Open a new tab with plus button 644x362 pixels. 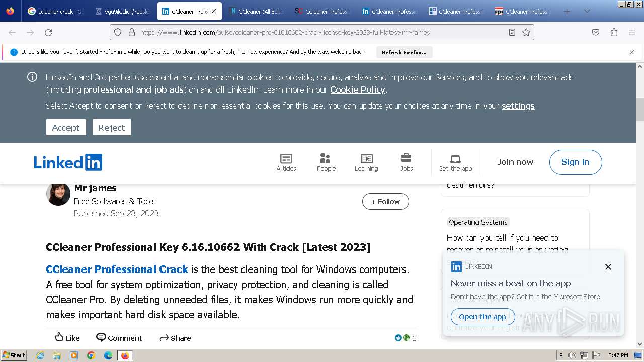[x=567, y=11]
